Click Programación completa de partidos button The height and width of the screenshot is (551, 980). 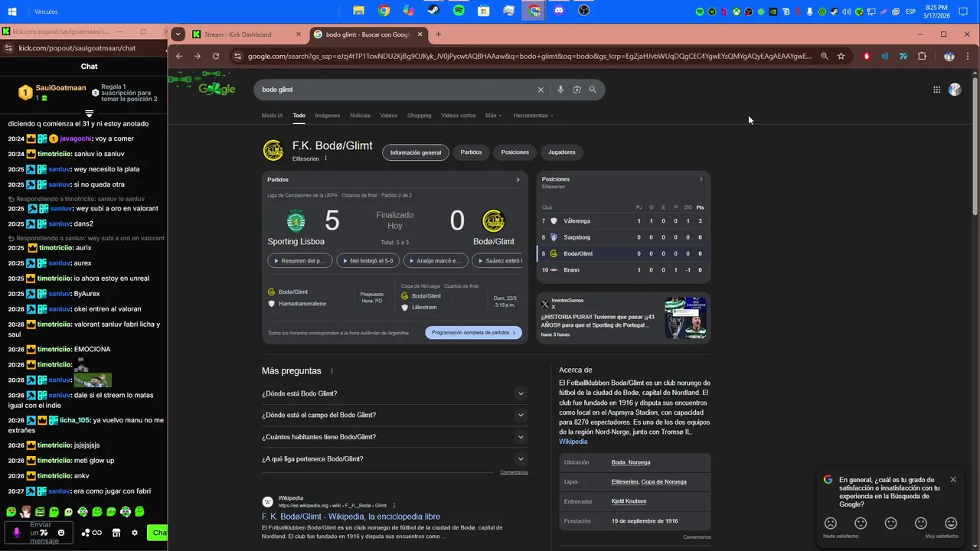tap(473, 333)
